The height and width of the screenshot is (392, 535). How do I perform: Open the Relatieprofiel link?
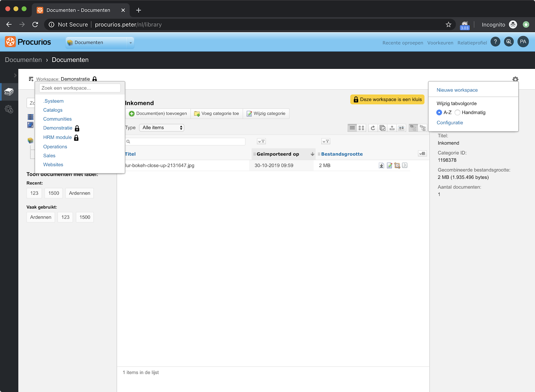coord(472,43)
